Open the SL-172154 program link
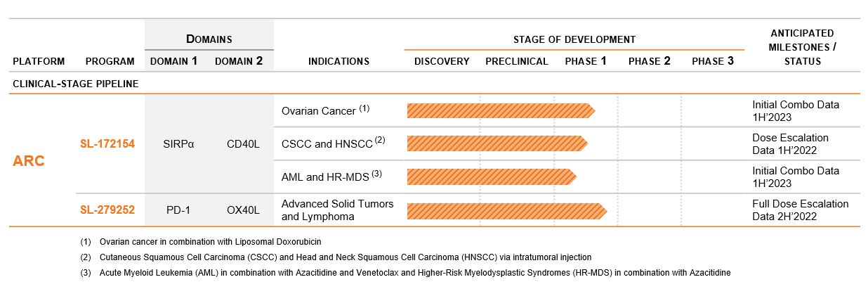Screen dimensions: 868x289 107,144
